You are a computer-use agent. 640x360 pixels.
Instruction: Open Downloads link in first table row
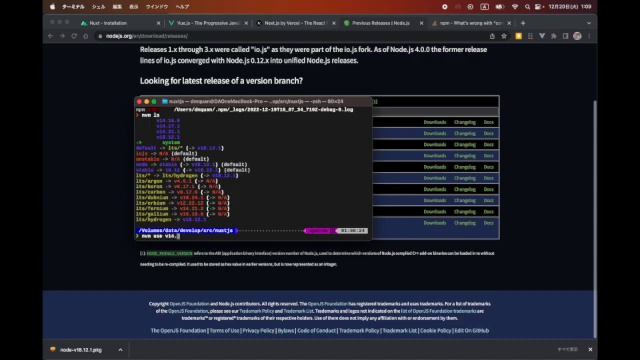[435, 122]
